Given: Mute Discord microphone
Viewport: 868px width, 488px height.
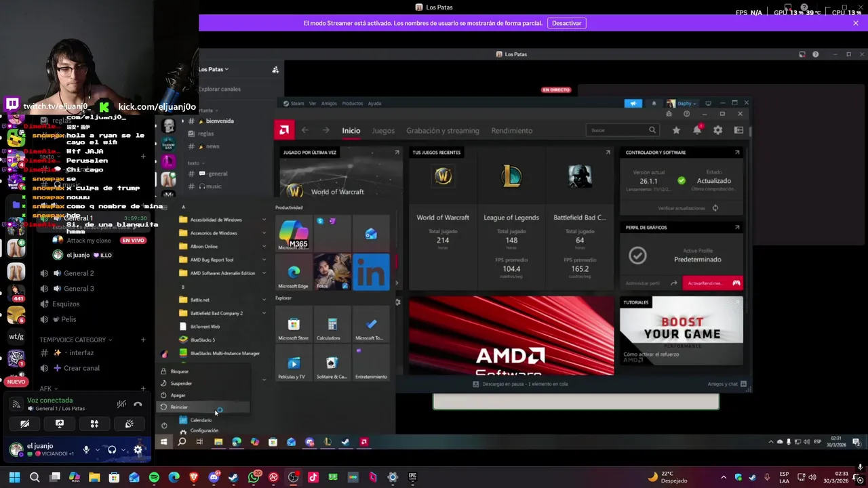Looking at the screenshot, I should pyautogui.click(x=86, y=449).
